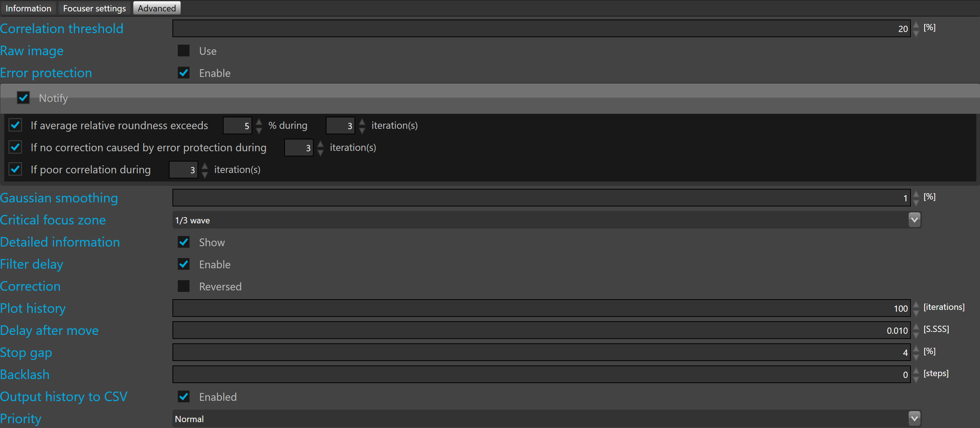The height and width of the screenshot is (428, 980).
Task: Decrease poor correlation iterations spinner
Action: [x=205, y=174]
